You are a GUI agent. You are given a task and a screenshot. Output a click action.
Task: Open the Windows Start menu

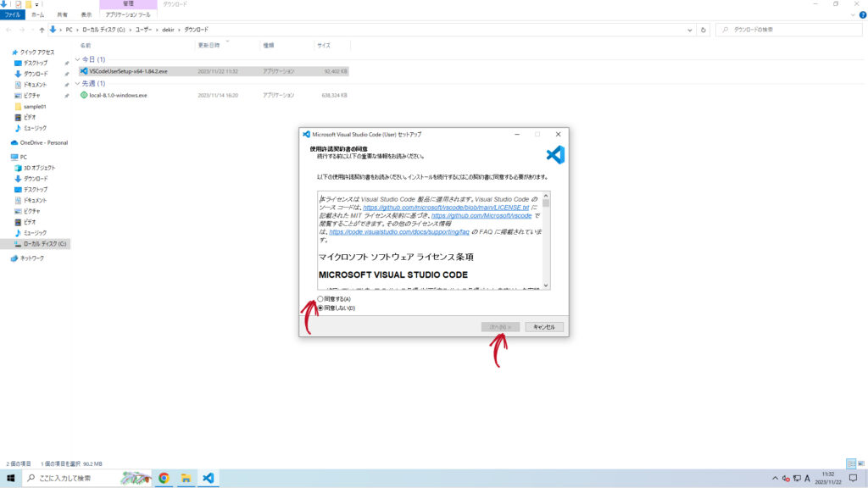[x=10, y=478]
